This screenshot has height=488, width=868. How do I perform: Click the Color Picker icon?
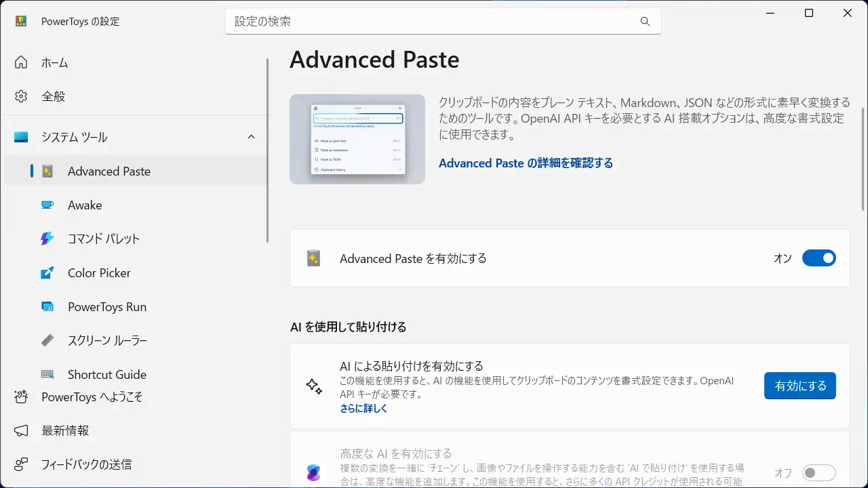point(47,273)
